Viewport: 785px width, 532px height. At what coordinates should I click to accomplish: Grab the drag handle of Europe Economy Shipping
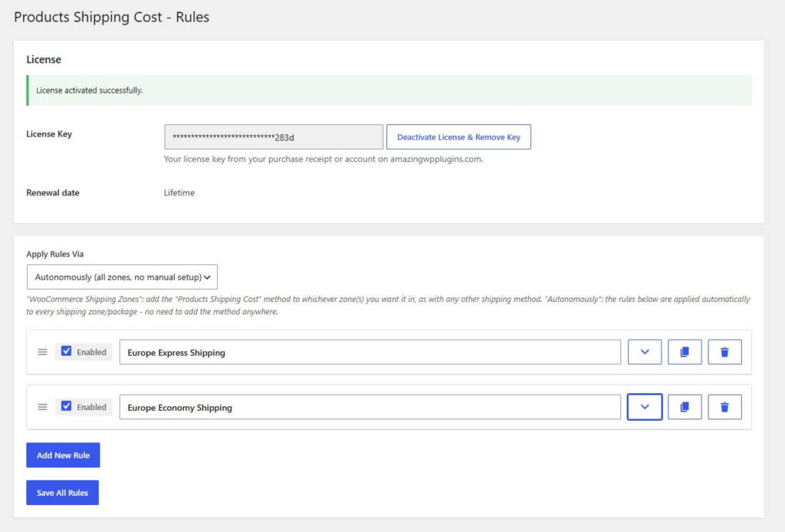43,407
